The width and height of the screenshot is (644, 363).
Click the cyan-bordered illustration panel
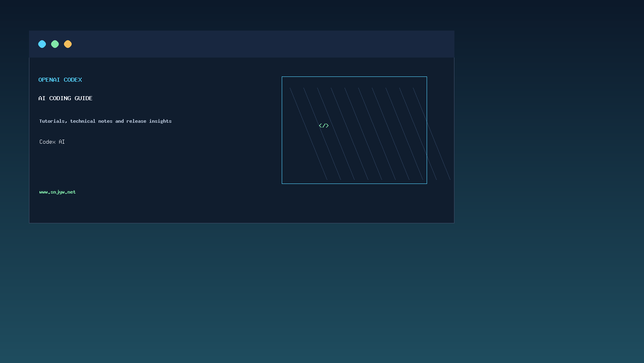[x=354, y=130]
